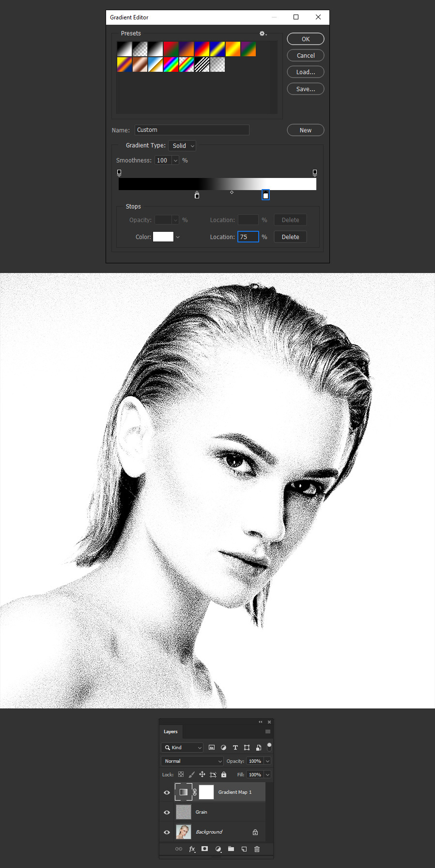Create a new layer
The height and width of the screenshot is (868, 435).
point(244,849)
